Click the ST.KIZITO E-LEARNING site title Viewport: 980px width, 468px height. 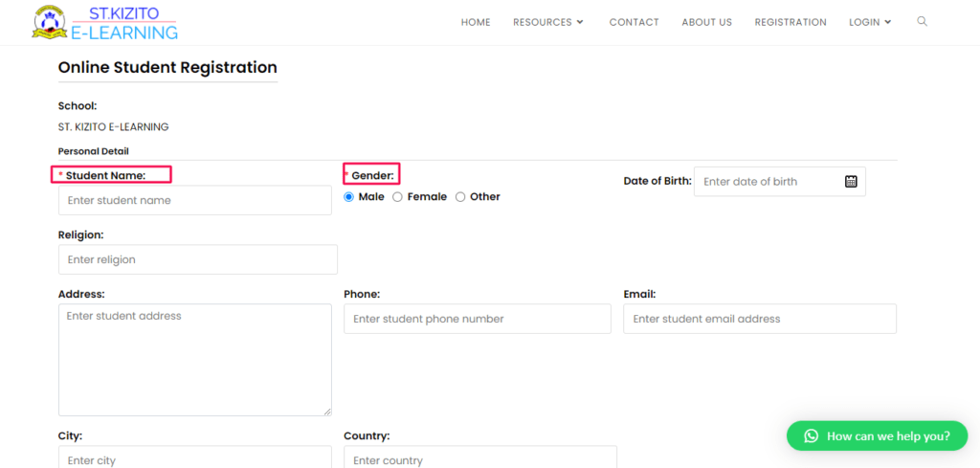(x=124, y=23)
